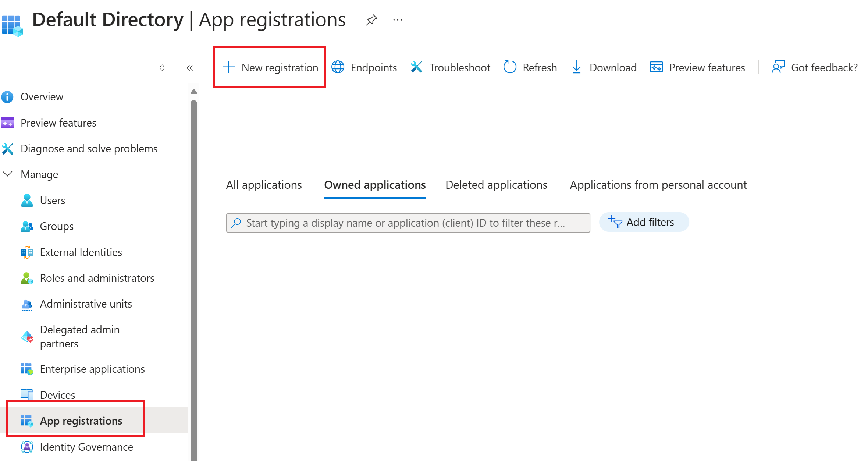Viewport: 868px width, 461px height.
Task: Switch to All applications tab
Action: click(264, 185)
